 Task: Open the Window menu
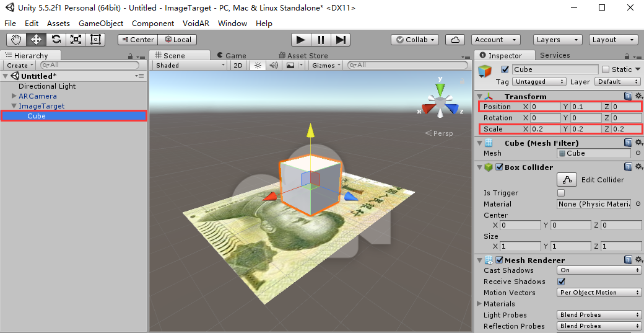pos(232,24)
